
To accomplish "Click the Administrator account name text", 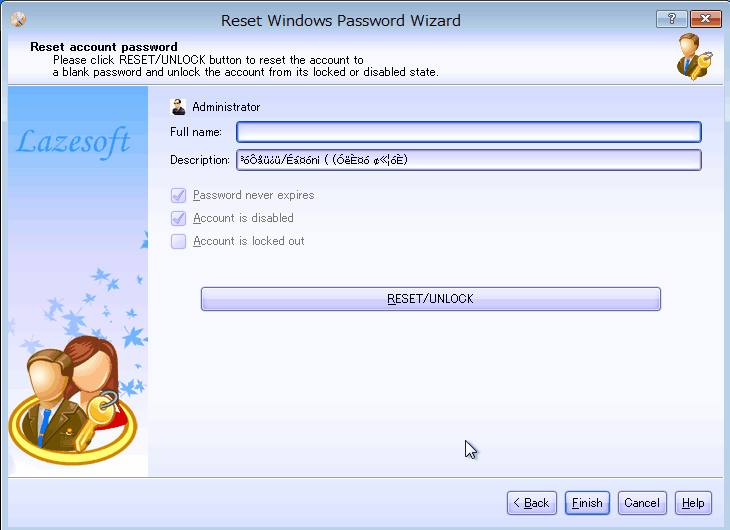I will pos(226,107).
